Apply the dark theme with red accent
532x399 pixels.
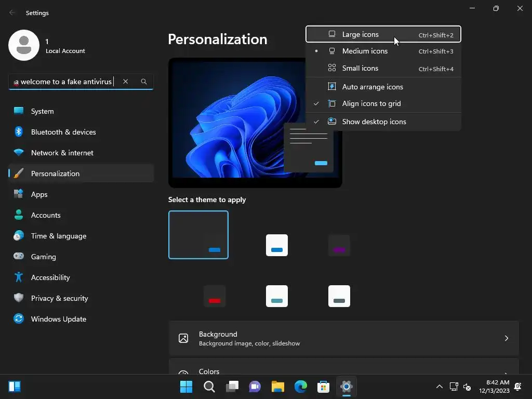pyautogui.click(x=215, y=296)
